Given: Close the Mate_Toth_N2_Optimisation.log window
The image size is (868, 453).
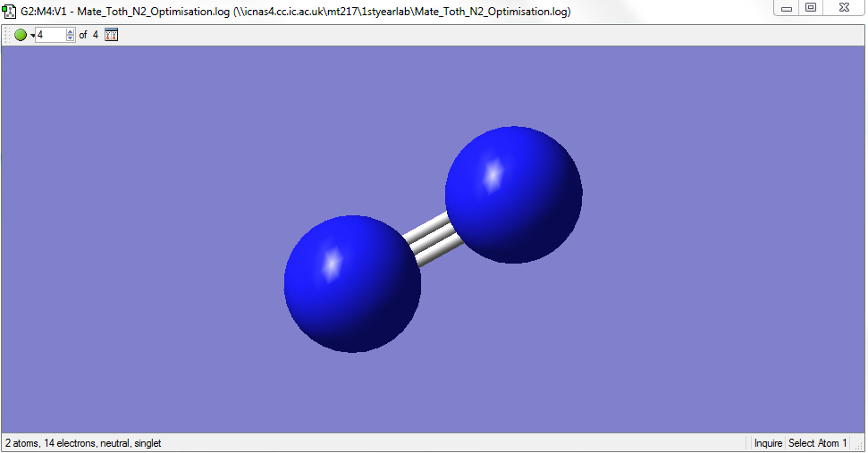Looking at the screenshot, I should (x=844, y=8).
